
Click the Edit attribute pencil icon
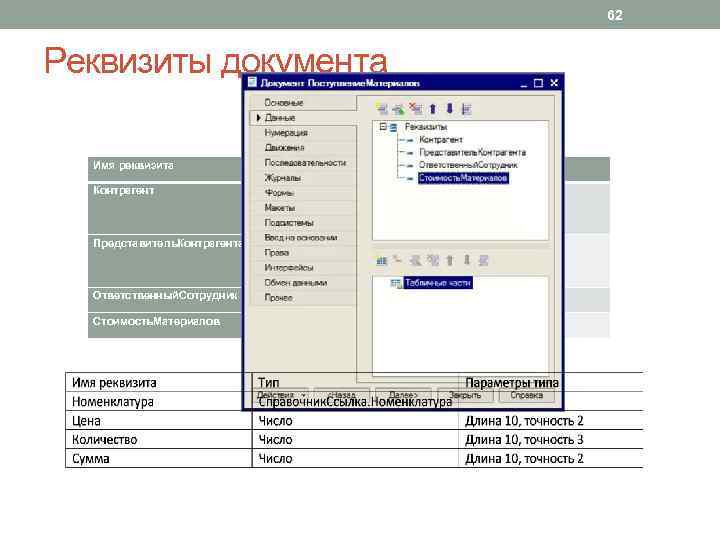[x=399, y=108]
